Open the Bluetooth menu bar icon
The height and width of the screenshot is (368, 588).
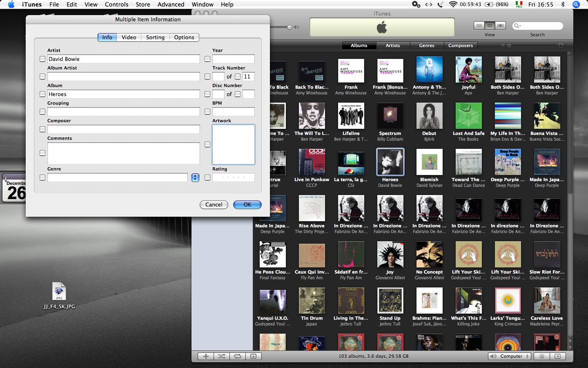coord(563,4)
